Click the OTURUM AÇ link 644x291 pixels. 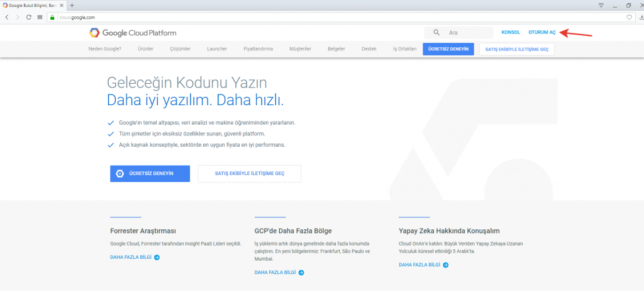pos(542,33)
